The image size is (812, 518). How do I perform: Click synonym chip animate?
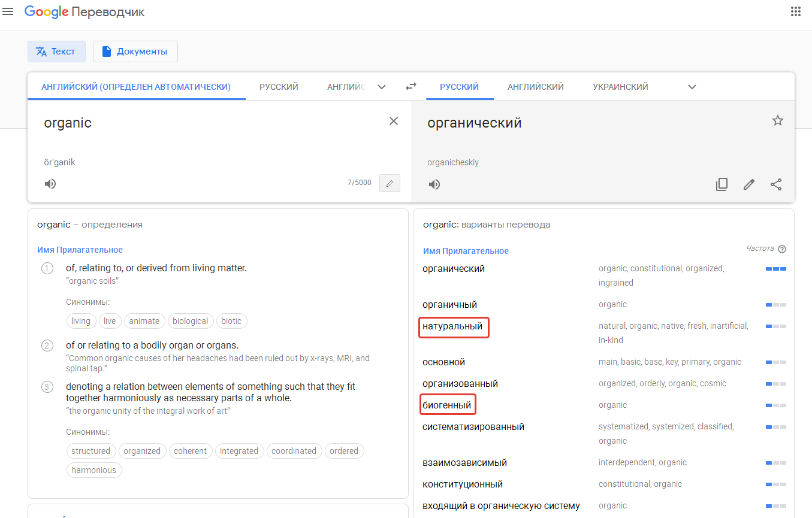(144, 321)
